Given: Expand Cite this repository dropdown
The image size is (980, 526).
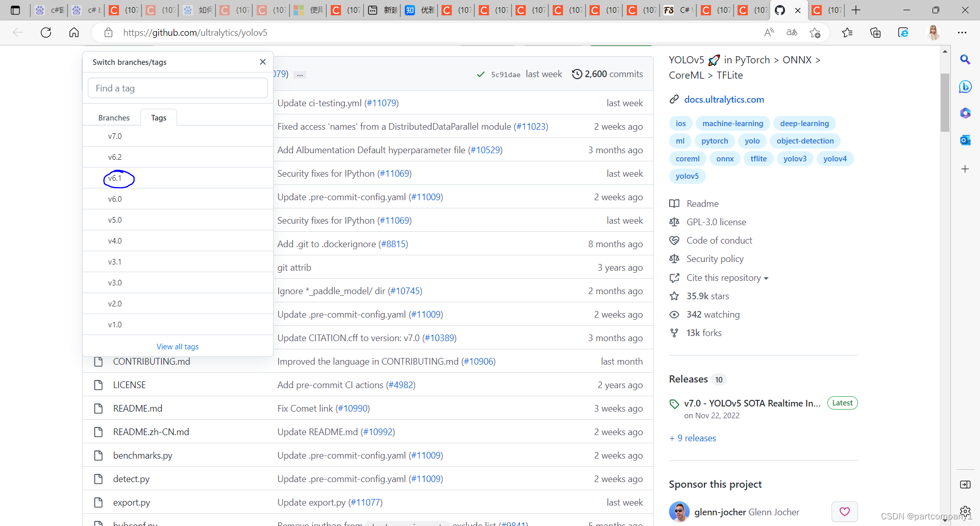Looking at the screenshot, I should tap(727, 278).
